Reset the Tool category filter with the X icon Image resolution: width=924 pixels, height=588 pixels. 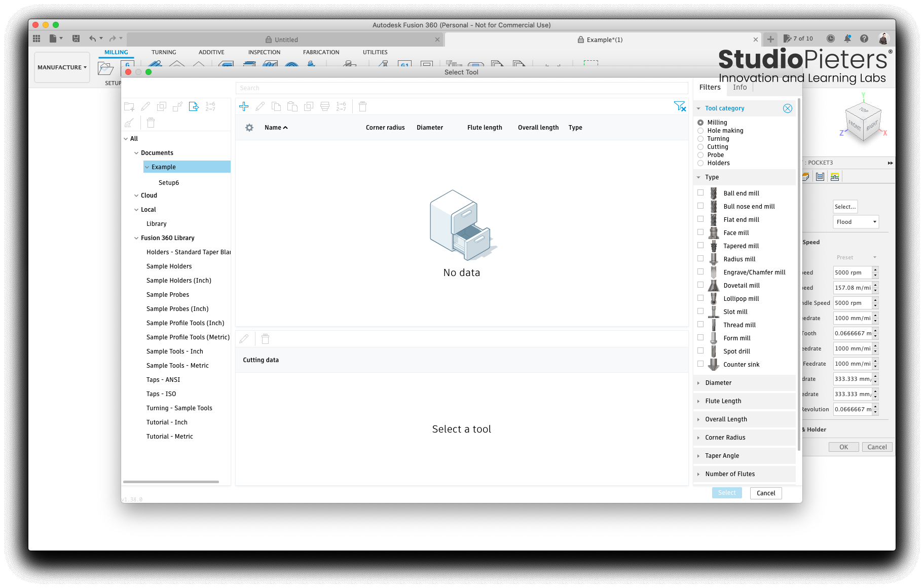coord(788,108)
